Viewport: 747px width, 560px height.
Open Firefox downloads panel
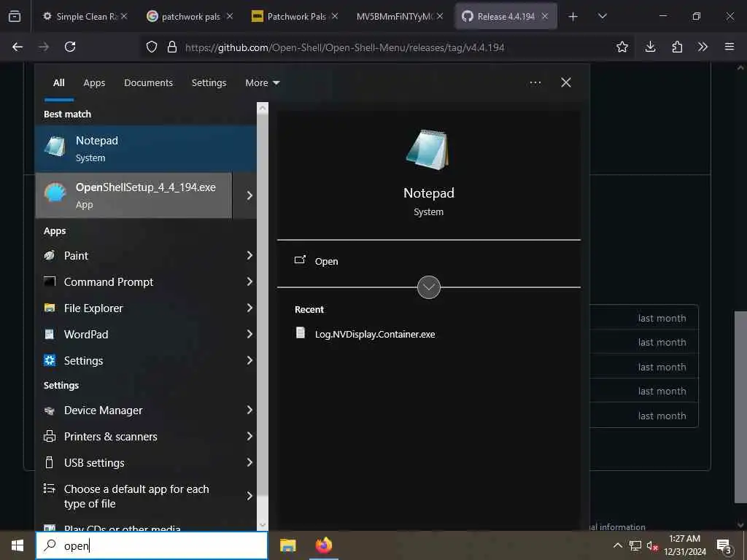click(650, 47)
